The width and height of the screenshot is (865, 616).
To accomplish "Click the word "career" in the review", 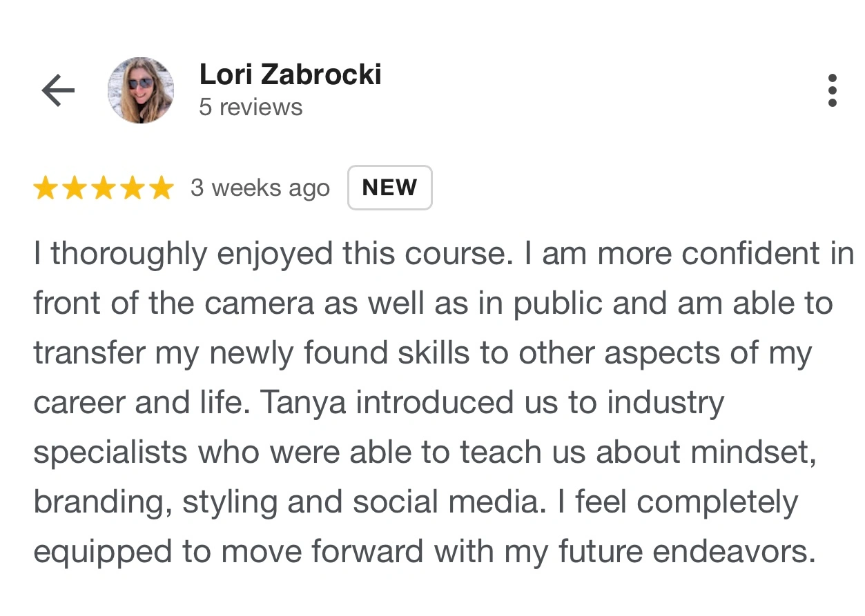I will point(79,403).
